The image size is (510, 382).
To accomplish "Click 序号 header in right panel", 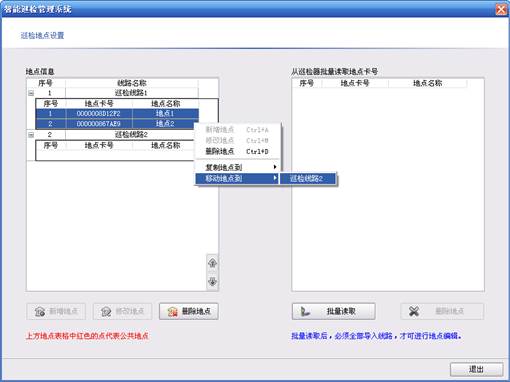I will 307,83.
